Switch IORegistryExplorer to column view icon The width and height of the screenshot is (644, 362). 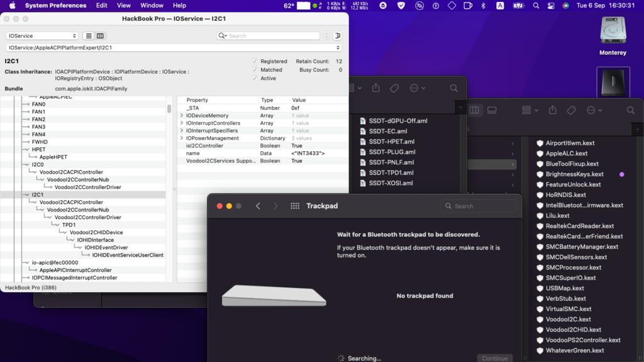click(x=100, y=36)
